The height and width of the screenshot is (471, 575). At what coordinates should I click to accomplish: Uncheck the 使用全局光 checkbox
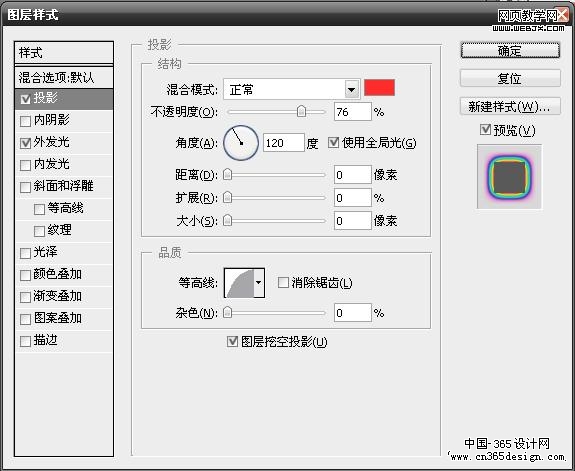[333, 142]
